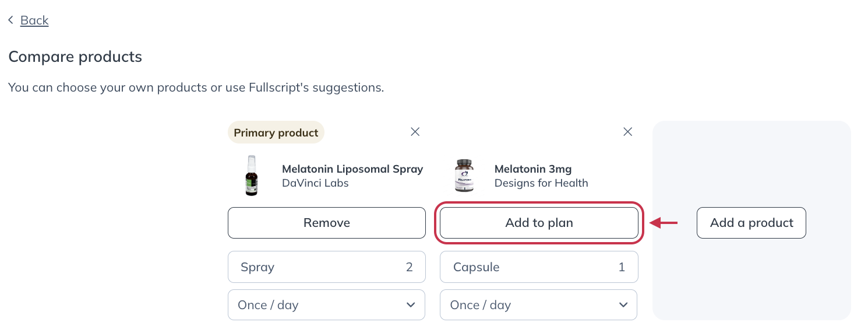Click the Melatonin Liposomal Spray product title

click(352, 169)
